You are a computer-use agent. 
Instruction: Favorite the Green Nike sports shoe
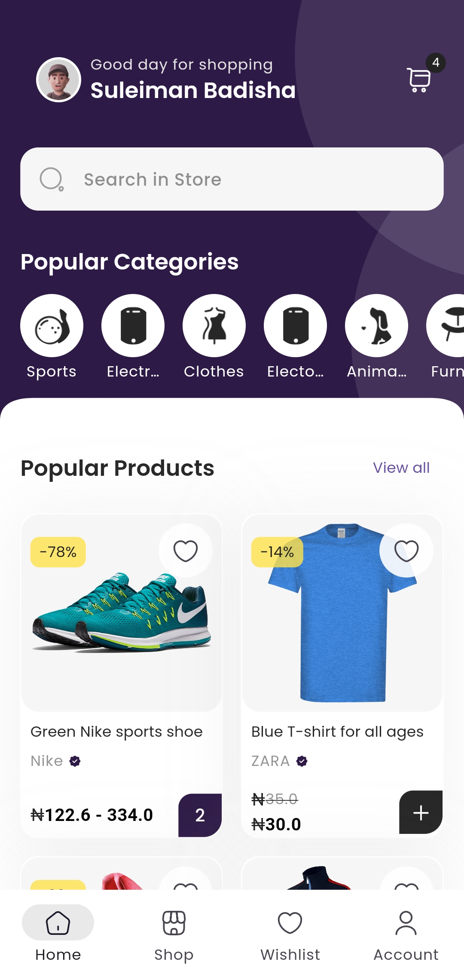[x=185, y=551]
